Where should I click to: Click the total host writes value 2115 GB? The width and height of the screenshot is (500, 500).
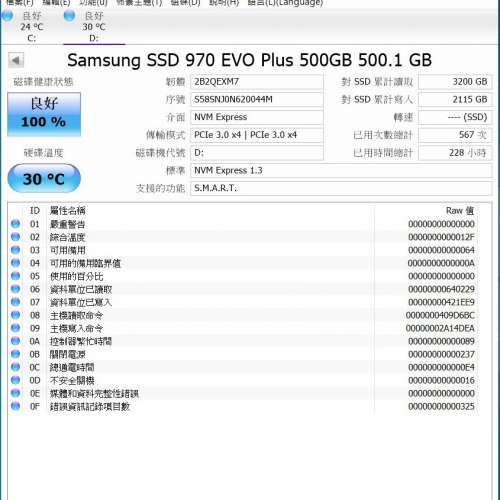pyautogui.click(x=455, y=99)
